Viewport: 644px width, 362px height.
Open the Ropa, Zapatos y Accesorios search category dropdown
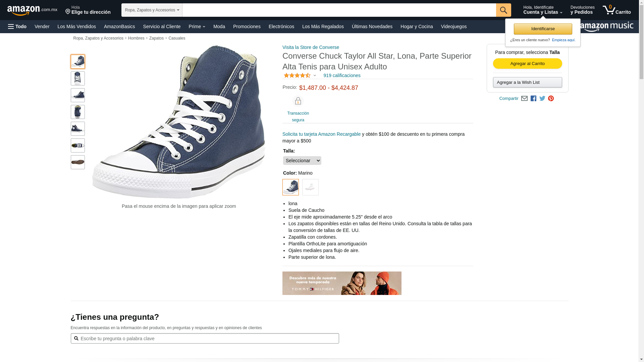pos(152,10)
